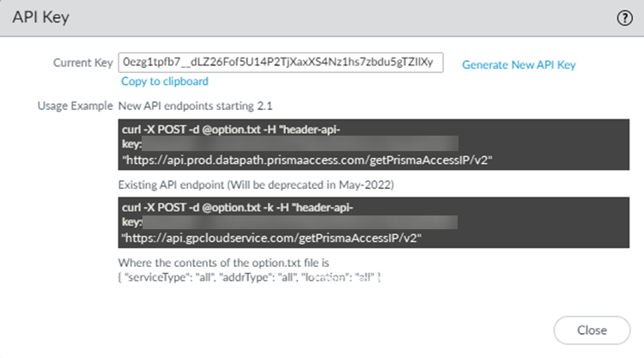
Task: Close the API Key dialog
Action: [592, 331]
